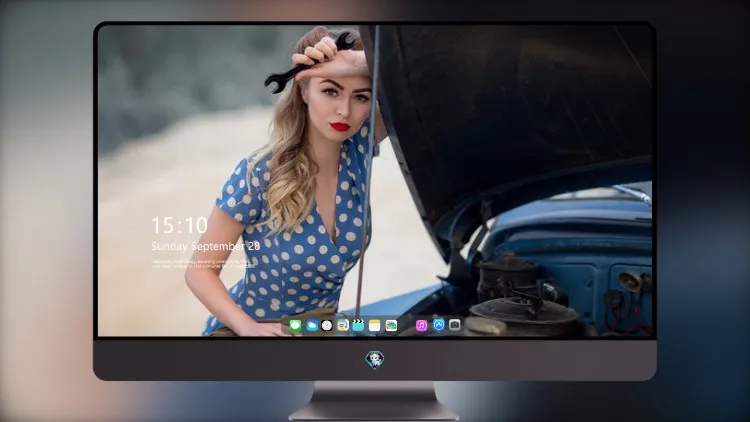Open the Photos gallery app in dock
Viewport: 750px width, 422px height.
391,326
